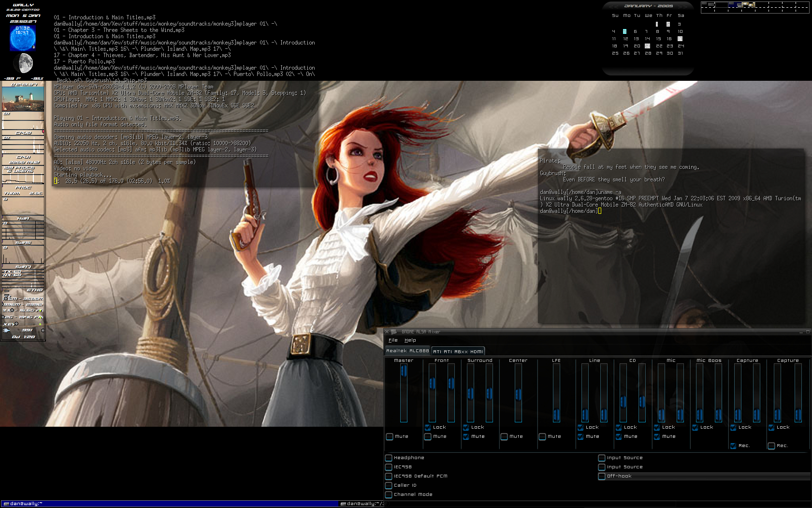
Task: Go to the next month with the >> arrow
Action: coord(682,6)
